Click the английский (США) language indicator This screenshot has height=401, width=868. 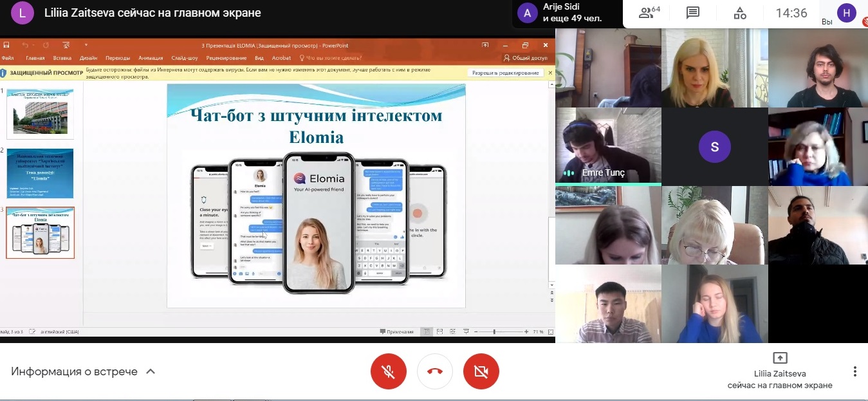59,331
